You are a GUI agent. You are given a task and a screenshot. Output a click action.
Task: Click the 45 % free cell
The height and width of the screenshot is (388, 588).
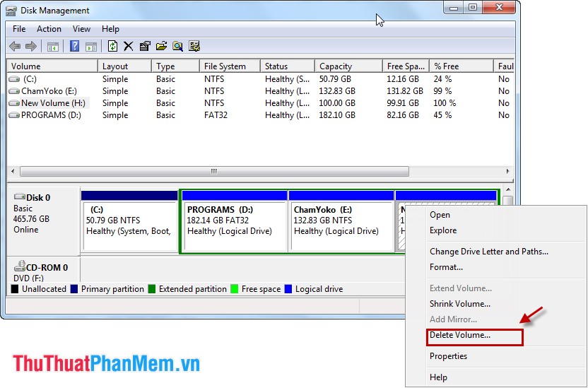(x=442, y=115)
